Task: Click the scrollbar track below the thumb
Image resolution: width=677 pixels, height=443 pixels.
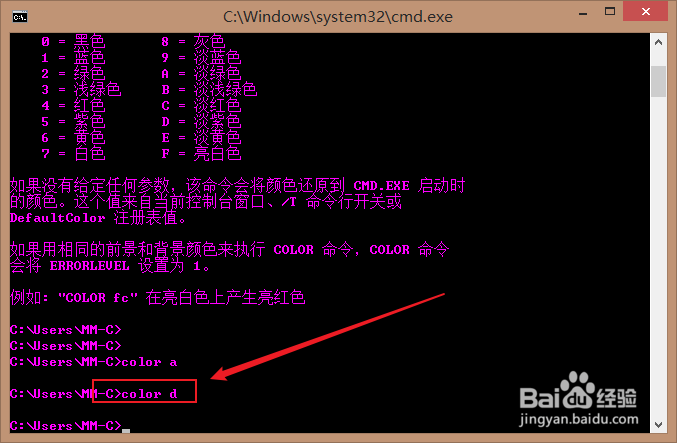Action: pos(658,257)
